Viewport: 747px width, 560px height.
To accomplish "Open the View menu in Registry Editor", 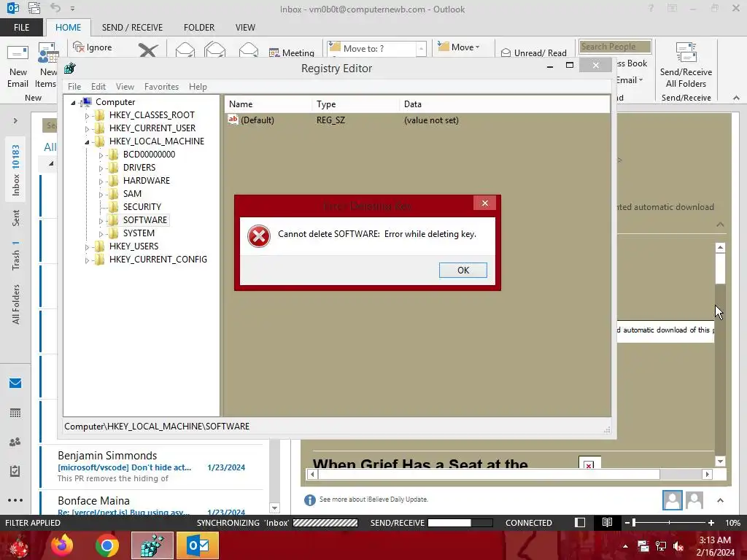I will [125, 87].
